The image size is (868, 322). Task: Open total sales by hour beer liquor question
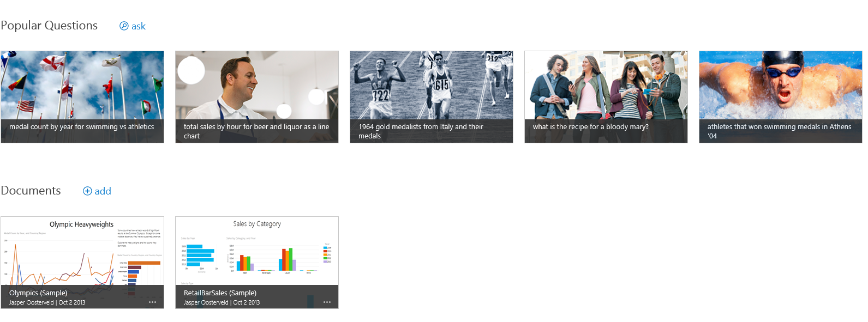(257, 97)
